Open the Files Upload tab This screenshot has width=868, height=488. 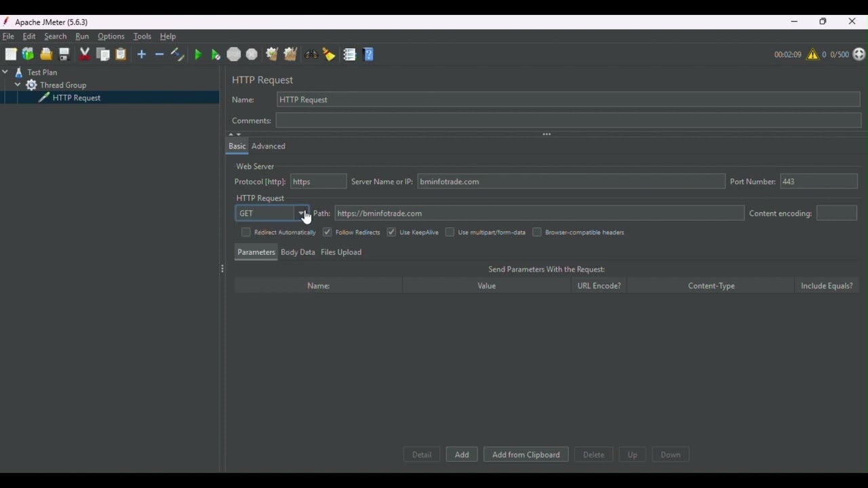point(341,252)
